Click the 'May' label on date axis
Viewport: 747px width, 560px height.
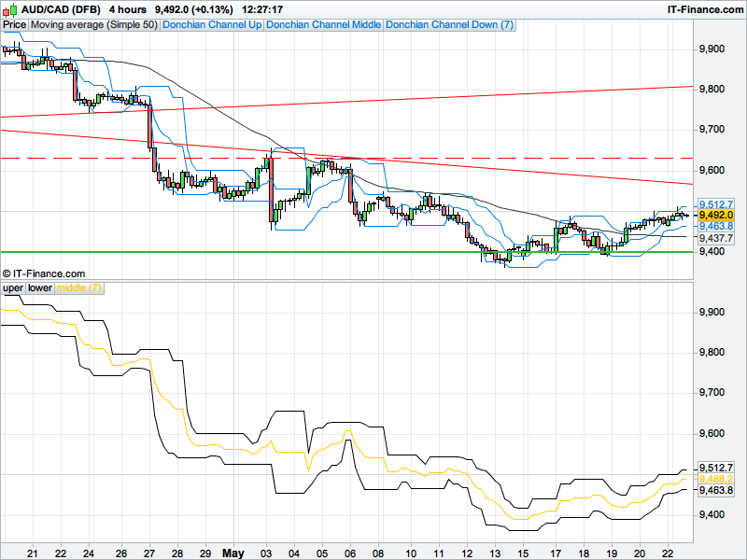coord(233,553)
